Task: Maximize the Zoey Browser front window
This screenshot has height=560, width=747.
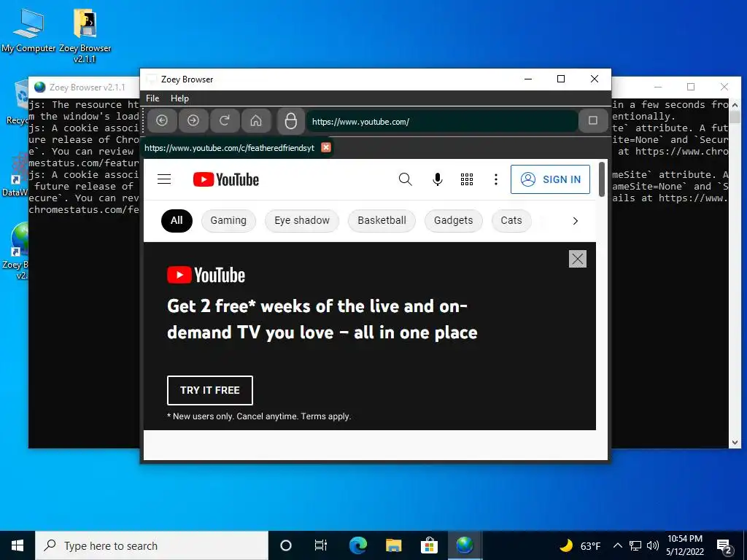Action: pyautogui.click(x=561, y=79)
